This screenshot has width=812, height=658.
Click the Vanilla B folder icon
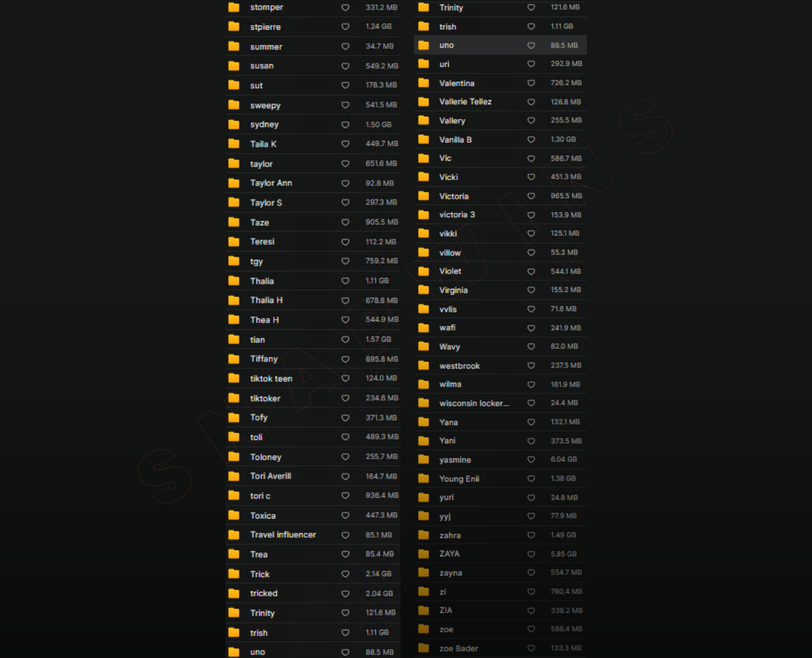[424, 140]
